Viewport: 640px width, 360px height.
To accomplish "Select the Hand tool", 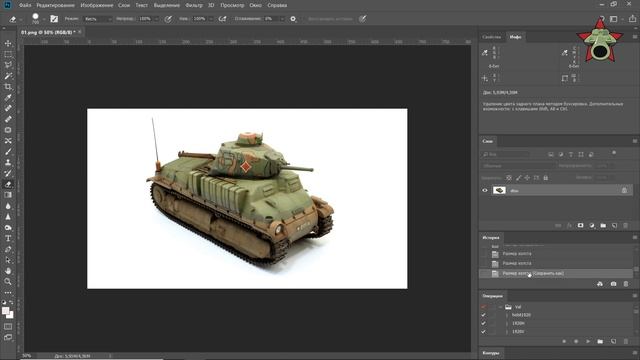I will (8, 271).
